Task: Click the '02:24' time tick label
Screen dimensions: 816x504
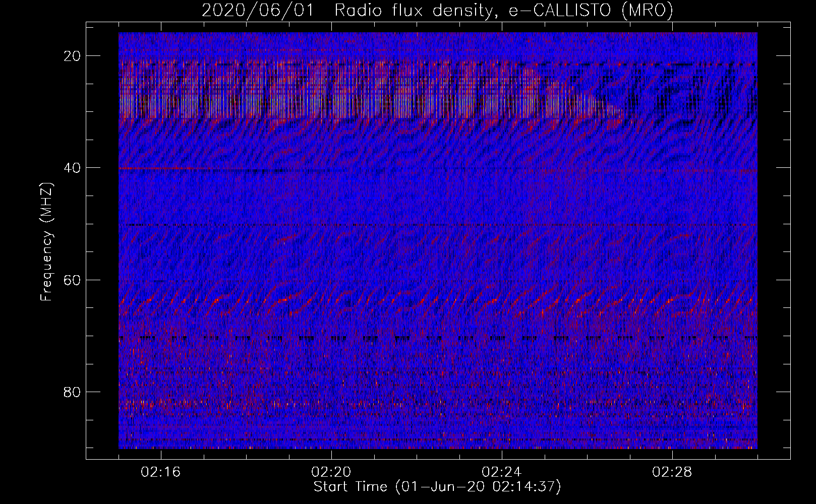Action: pyautogui.click(x=502, y=472)
